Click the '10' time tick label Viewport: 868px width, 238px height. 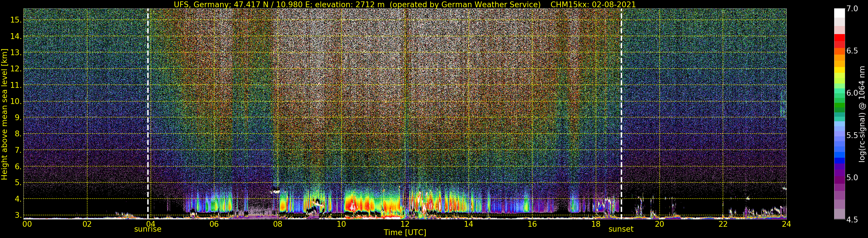341,224
